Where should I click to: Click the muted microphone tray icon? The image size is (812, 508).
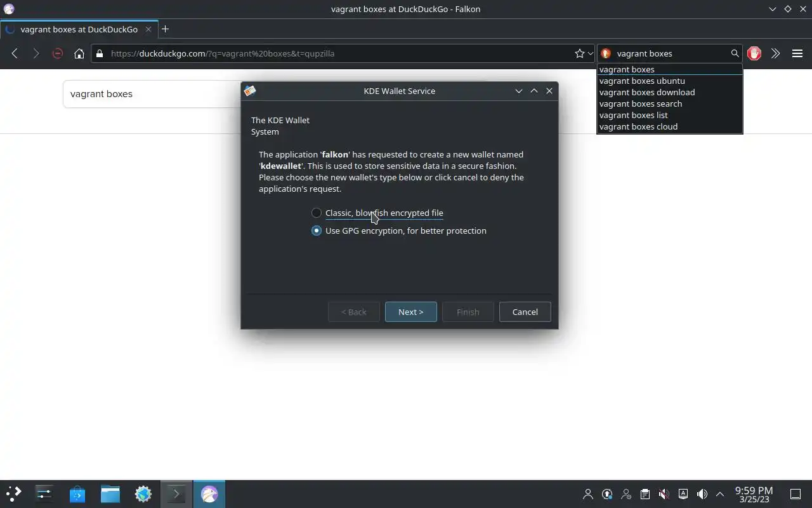(x=664, y=494)
